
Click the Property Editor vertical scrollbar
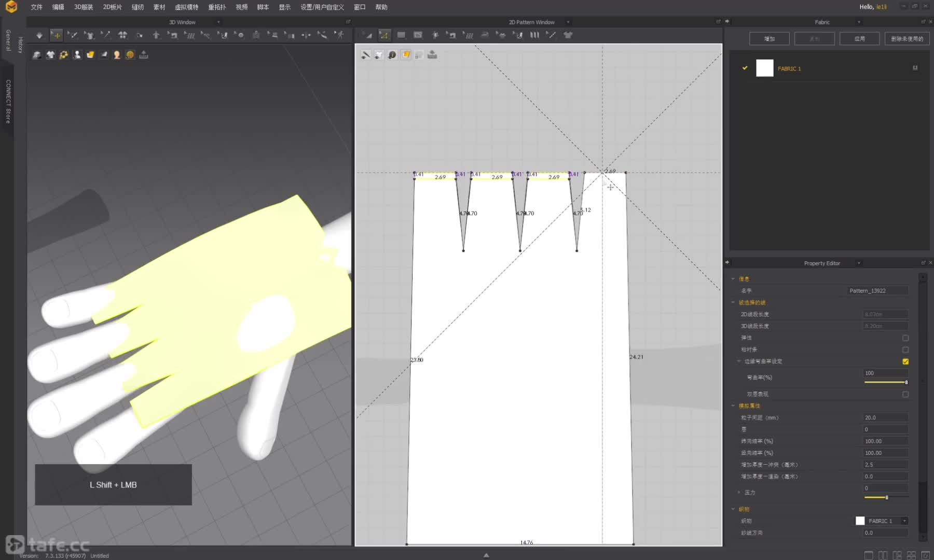click(923, 407)
